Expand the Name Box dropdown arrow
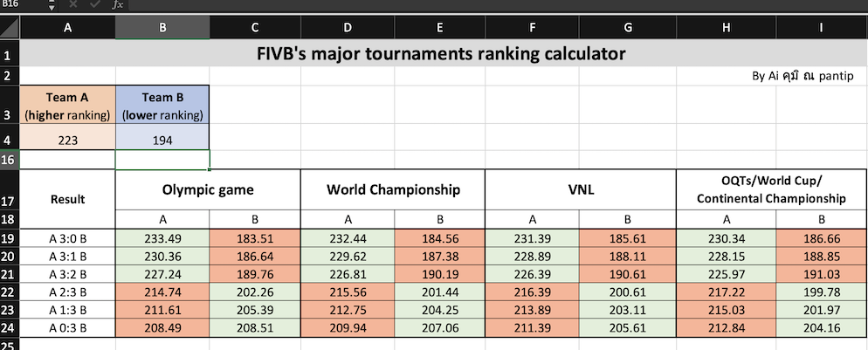The image size is (868, 350). [51, 4]
